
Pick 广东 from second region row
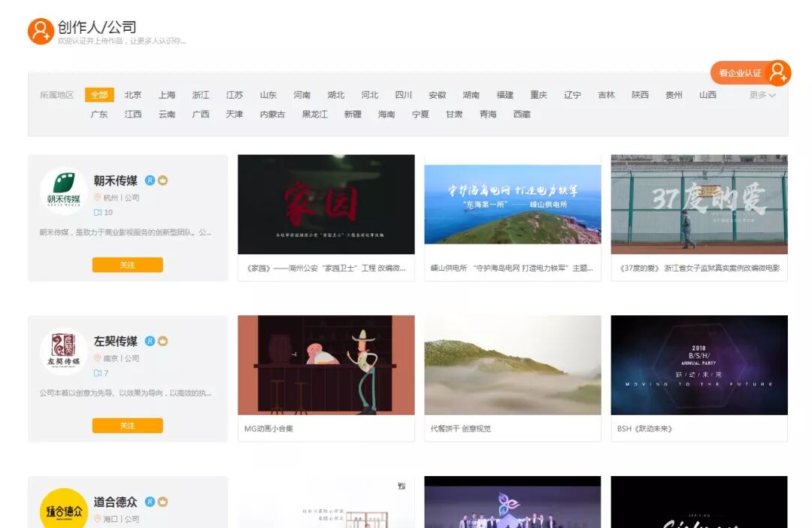pyautogui.click(x=99, y=114)
